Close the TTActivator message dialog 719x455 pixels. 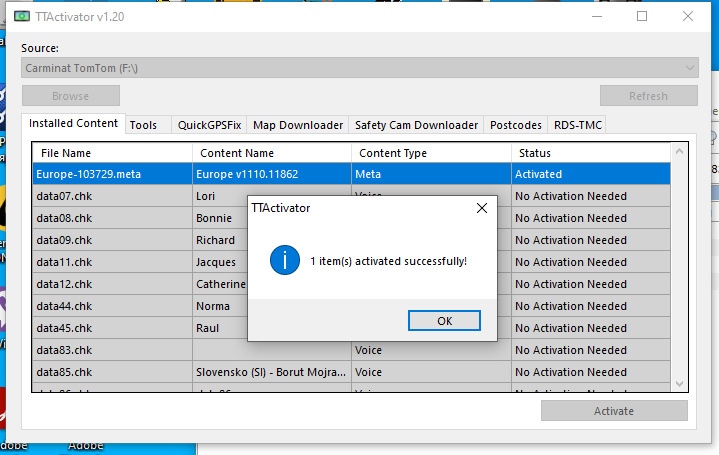tap(481, 208)
